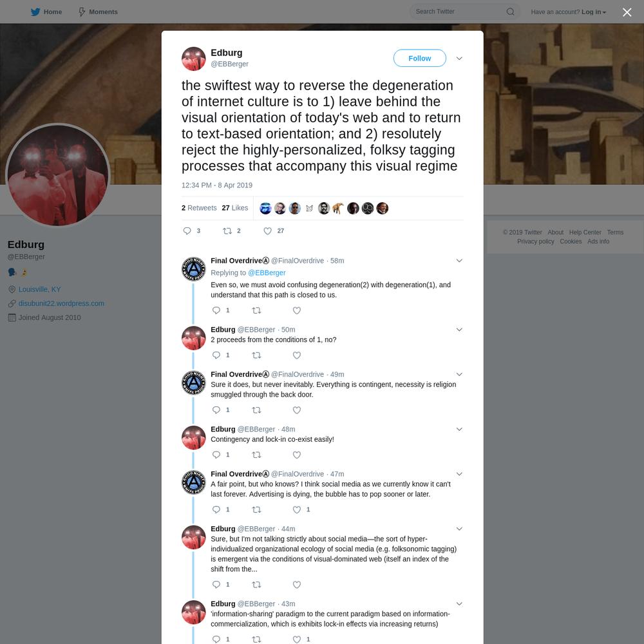644x644 pixels.
Task: Open the Moments lightning icon
Action: [x=82, y=12]
